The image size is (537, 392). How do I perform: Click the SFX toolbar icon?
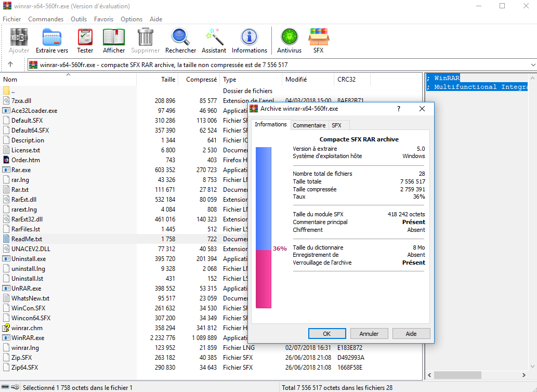(318, 41)
